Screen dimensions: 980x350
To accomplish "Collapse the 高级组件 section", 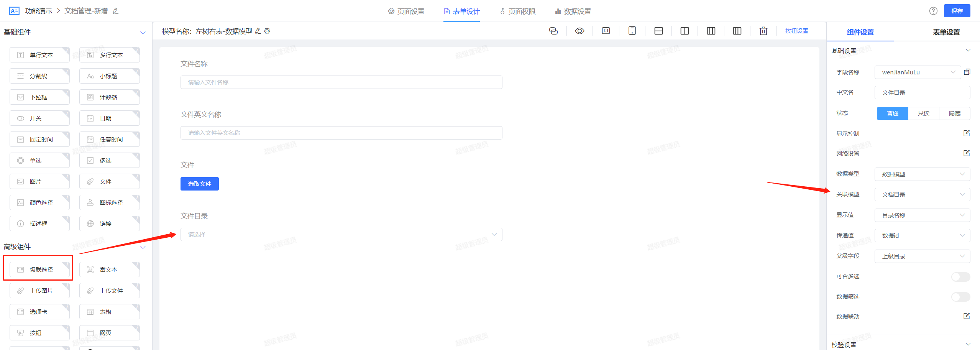I will [143, 247].
